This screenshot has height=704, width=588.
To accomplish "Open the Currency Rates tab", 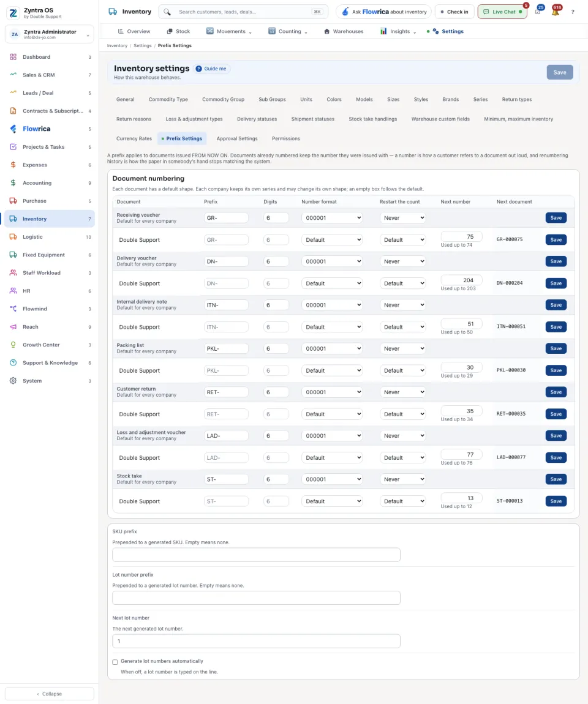I will (x=134, y=139).
